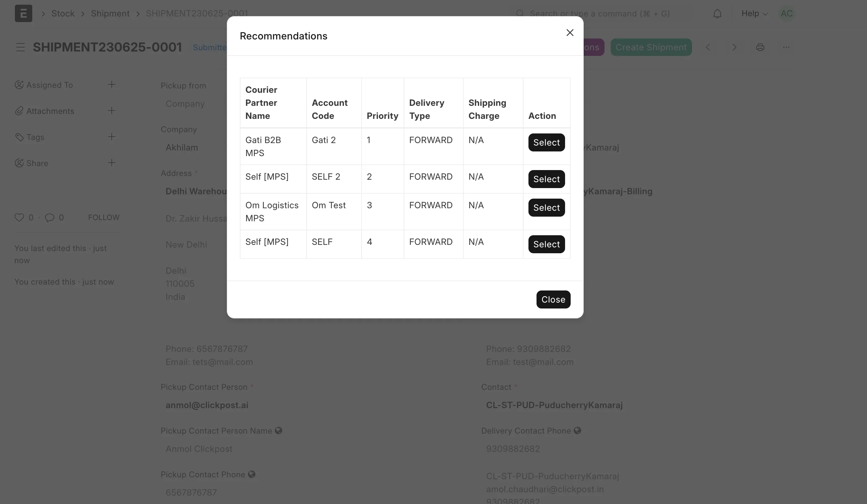The width and height of the screenshot is (867, 504).
Task: Close the Recommendations dialog with the X icon
Action: [x=570, y=33]
